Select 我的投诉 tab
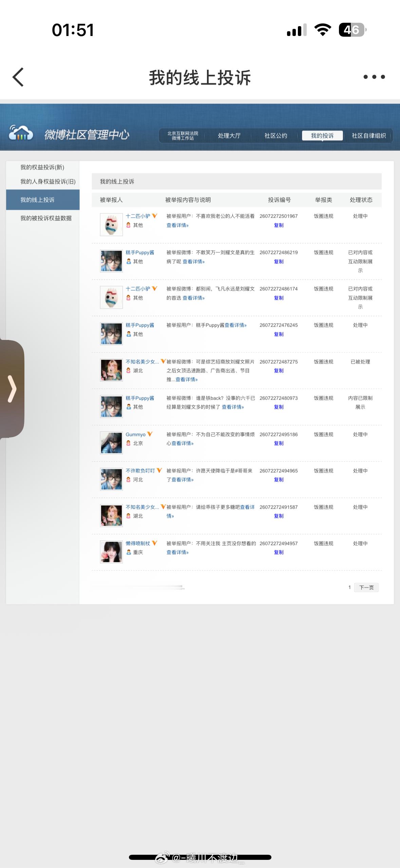400x868 pixels. (x=322, y=135)
